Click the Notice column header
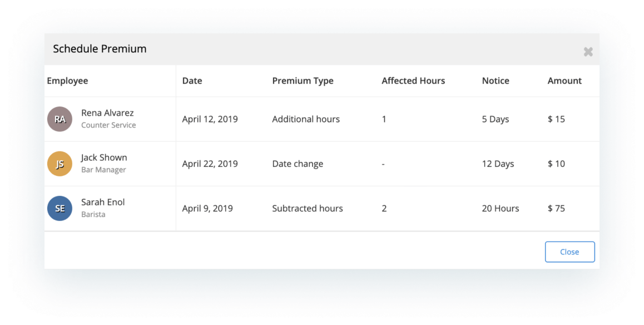644x325 pixels. coord(496,81)
